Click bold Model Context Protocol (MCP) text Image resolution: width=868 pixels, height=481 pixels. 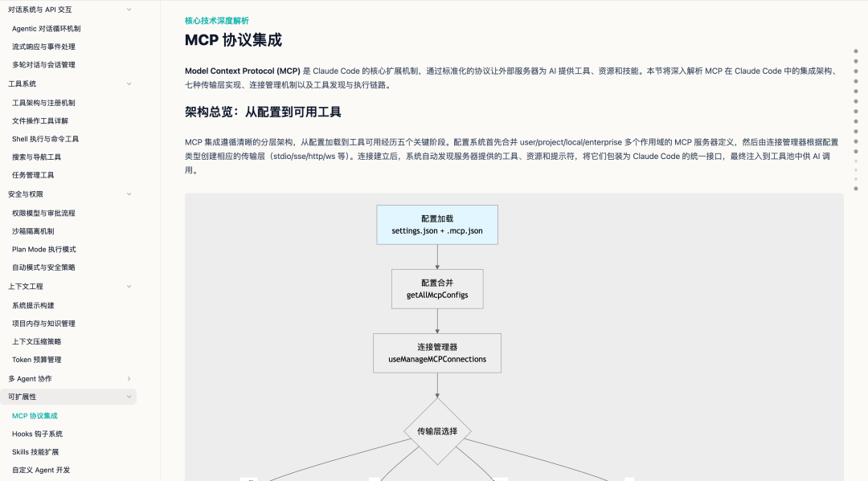[243, 71]
